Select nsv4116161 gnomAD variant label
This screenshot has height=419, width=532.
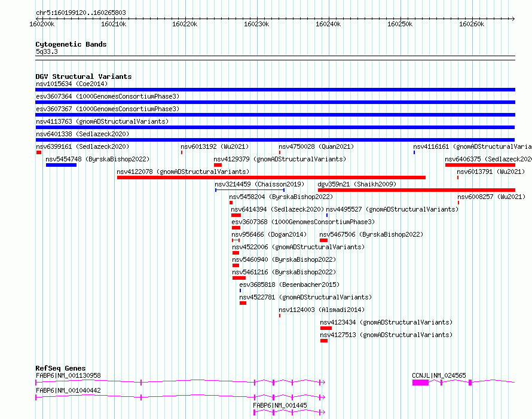pyautogui.click(x=472, y=146)
